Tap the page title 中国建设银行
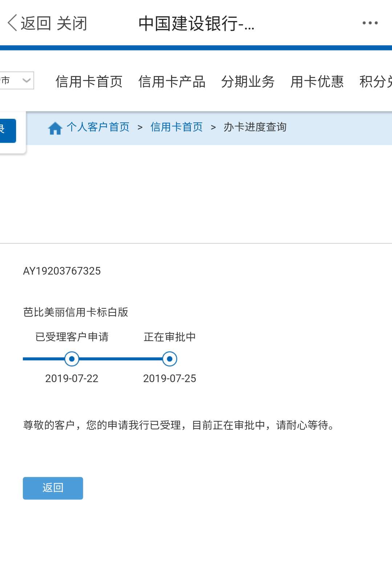Viewport: 392px width, 571px height. pos(196,24)
